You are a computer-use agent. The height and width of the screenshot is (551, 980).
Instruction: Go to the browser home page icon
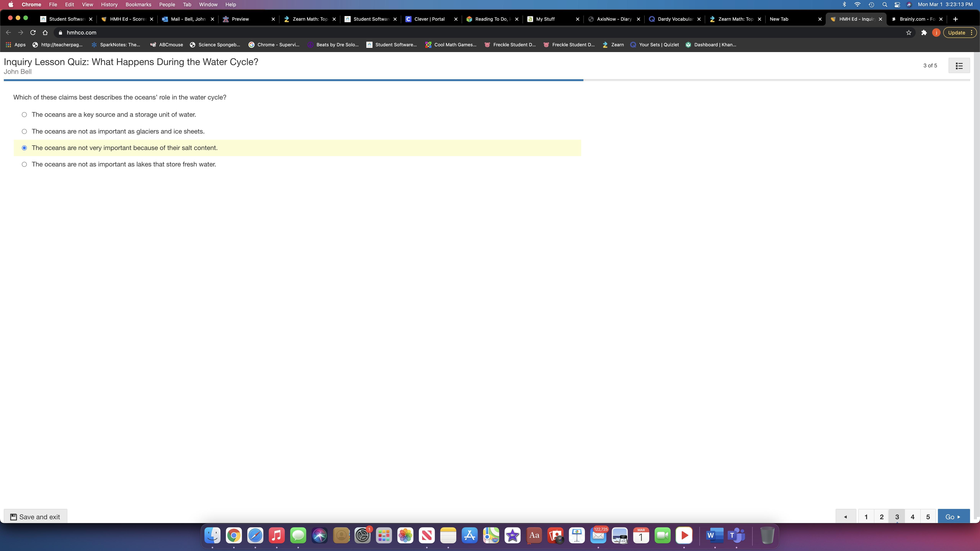coord(45,33)
